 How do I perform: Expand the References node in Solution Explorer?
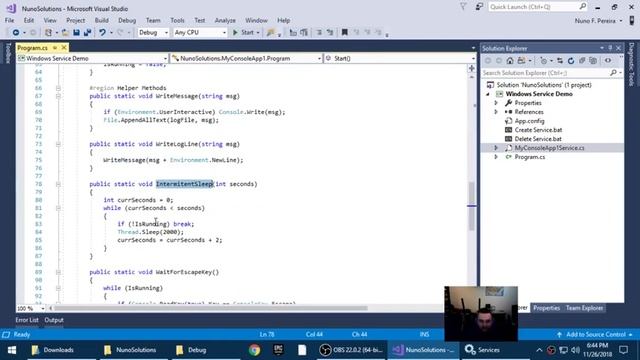tap(496, 112)
